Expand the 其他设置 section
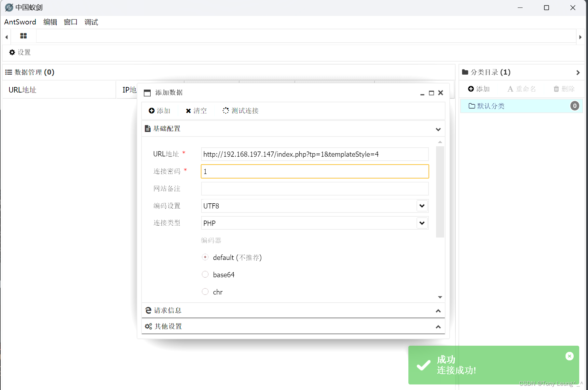588x390 pixels. click(438, 327)
